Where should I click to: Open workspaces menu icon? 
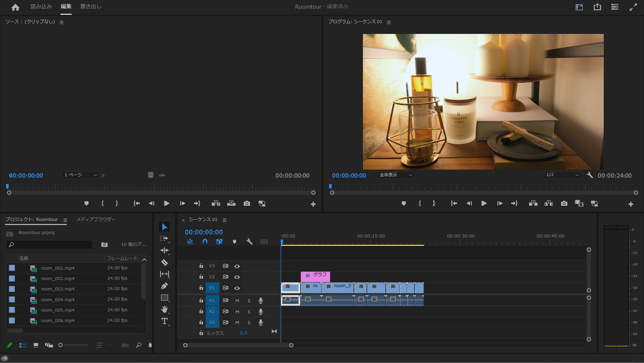pyautogui.click(x=615, y=7)
